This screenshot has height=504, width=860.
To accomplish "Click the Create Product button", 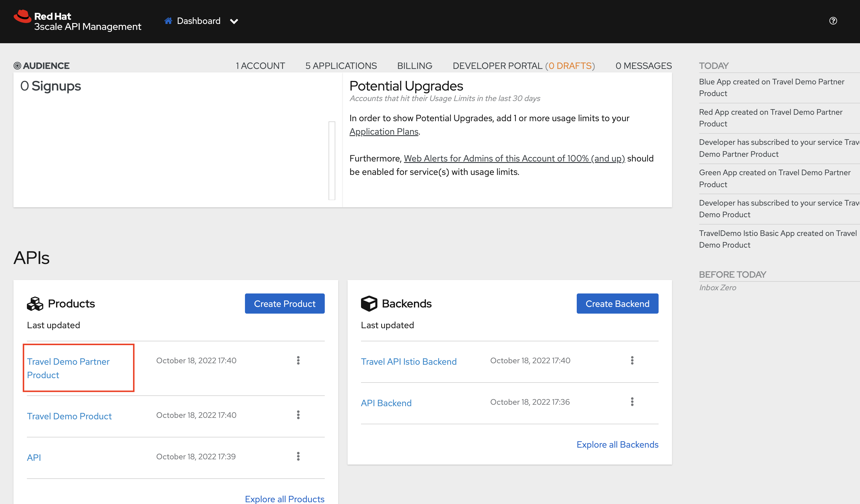I will click(285, 303).
